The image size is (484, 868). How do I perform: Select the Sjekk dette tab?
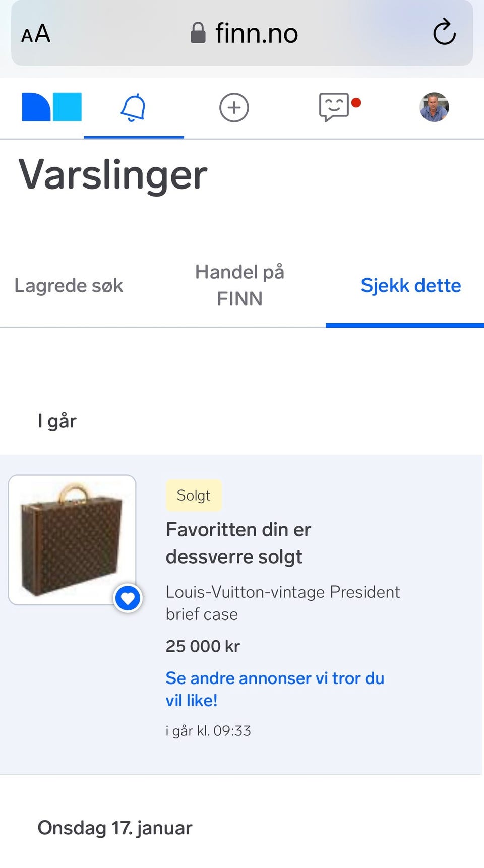coord(410,285)
